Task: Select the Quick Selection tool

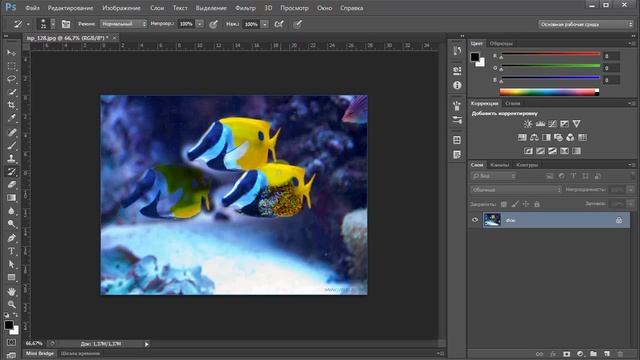Action: tap(11, 92)
